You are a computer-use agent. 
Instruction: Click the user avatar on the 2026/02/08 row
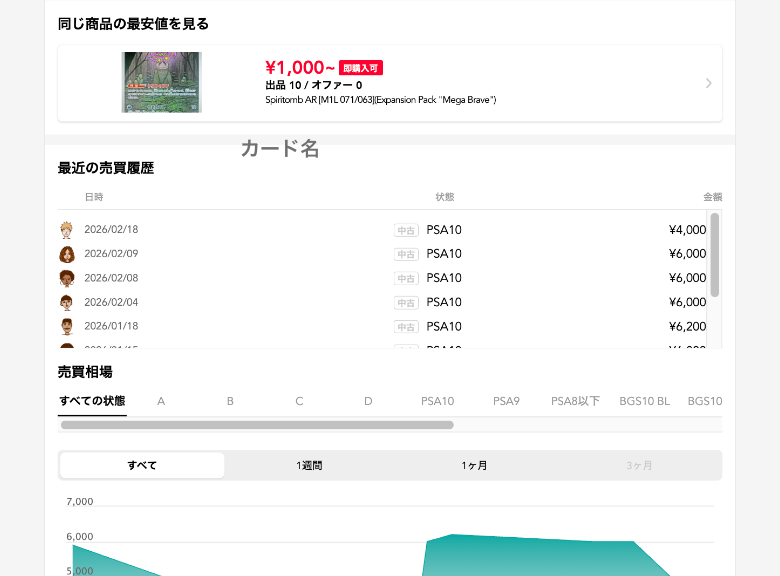[x=67, y=278]
